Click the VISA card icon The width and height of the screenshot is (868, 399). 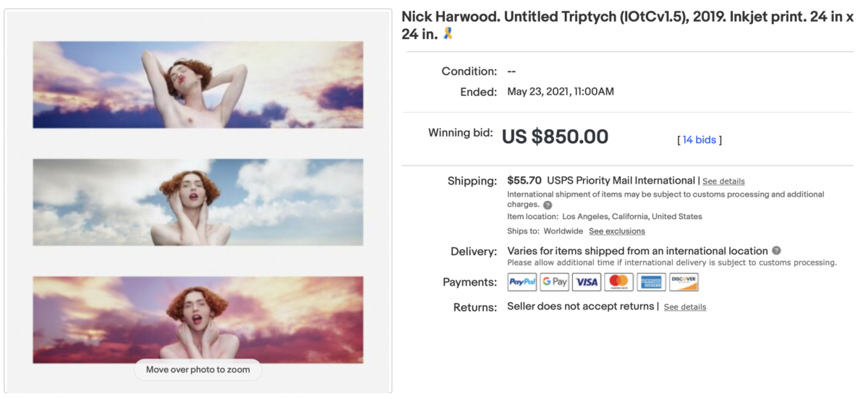(x=587, y=282)
